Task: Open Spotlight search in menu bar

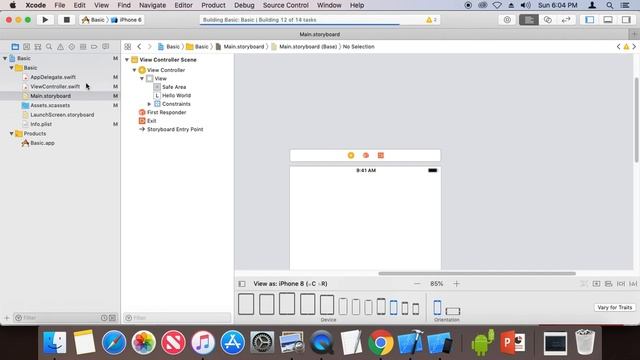Action: [x=609, y=5]
